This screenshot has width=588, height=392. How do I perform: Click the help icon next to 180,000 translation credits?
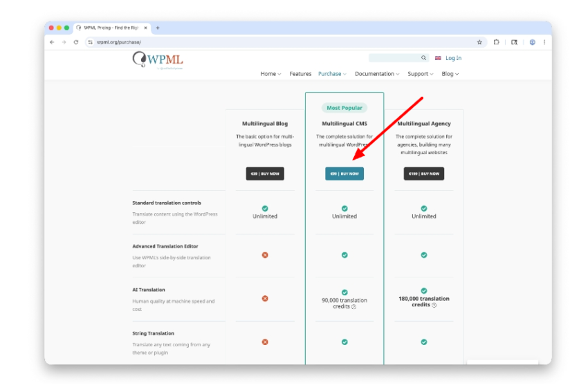coord(434,305)
